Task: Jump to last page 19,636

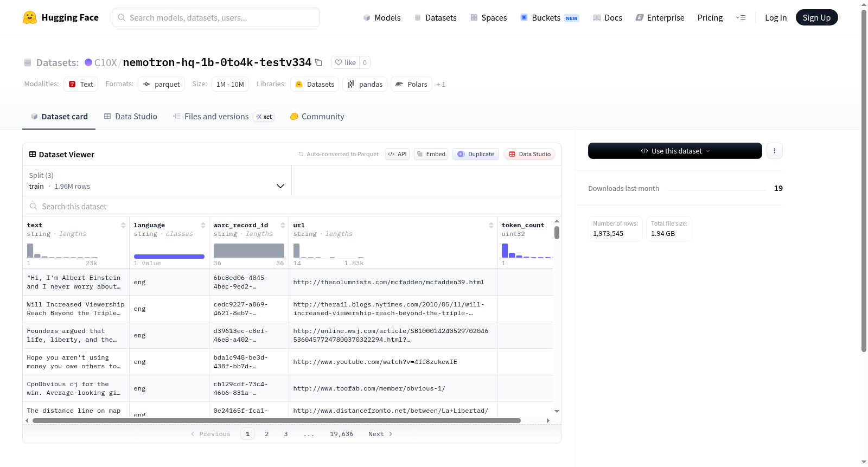Action: tap(342, 434)
